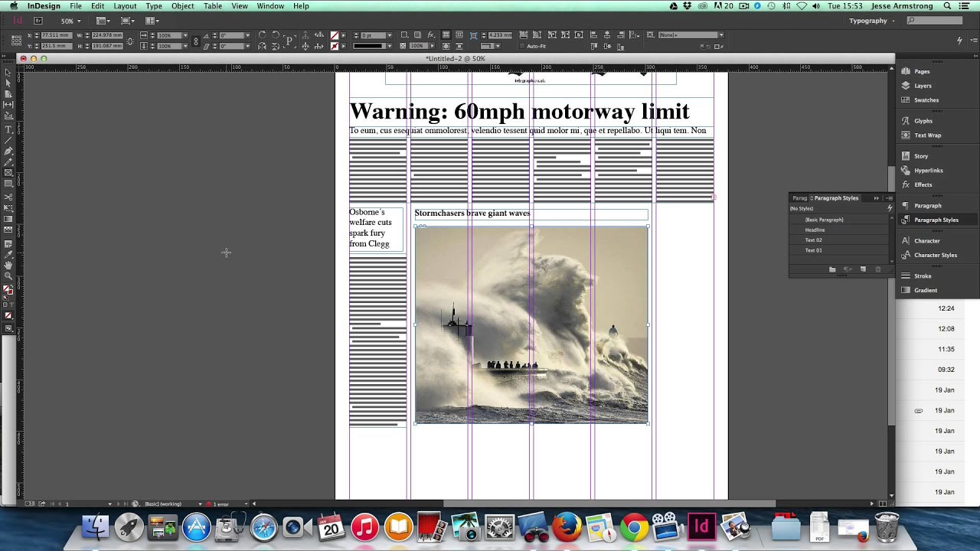Open the Window menu
Screen dimensions: 980x551
[270, 6]
